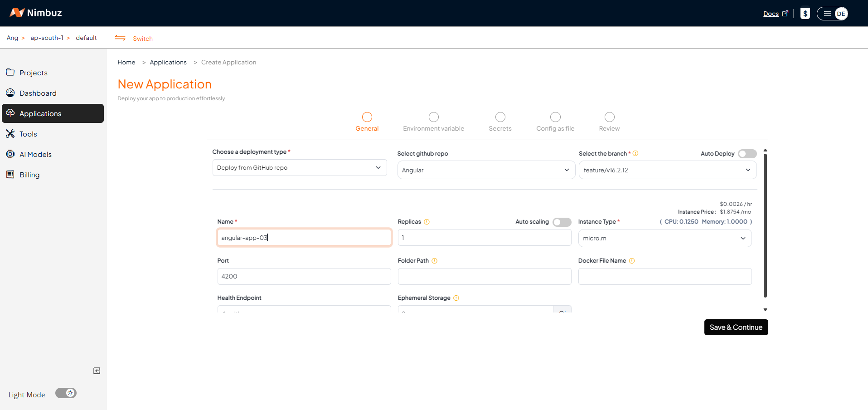This screenshot has width=868, height=410.
Task: Click the Folder Path info icon
Action: tap(434, 261)
